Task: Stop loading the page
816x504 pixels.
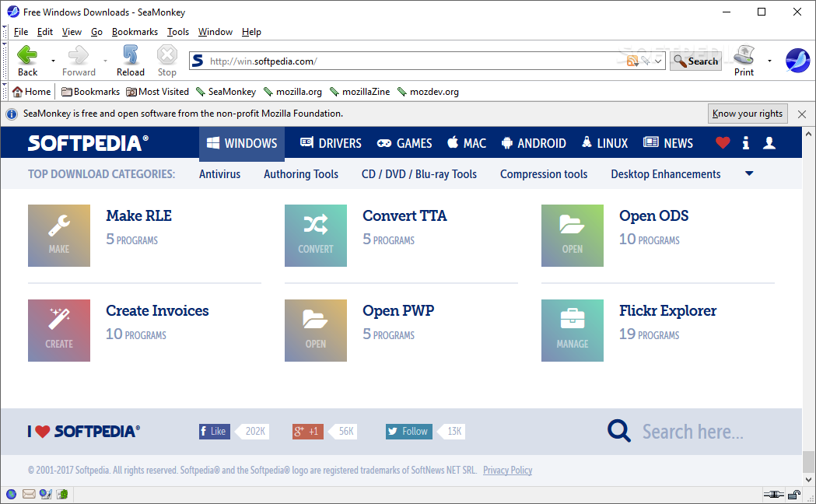Action: (167, 61)
